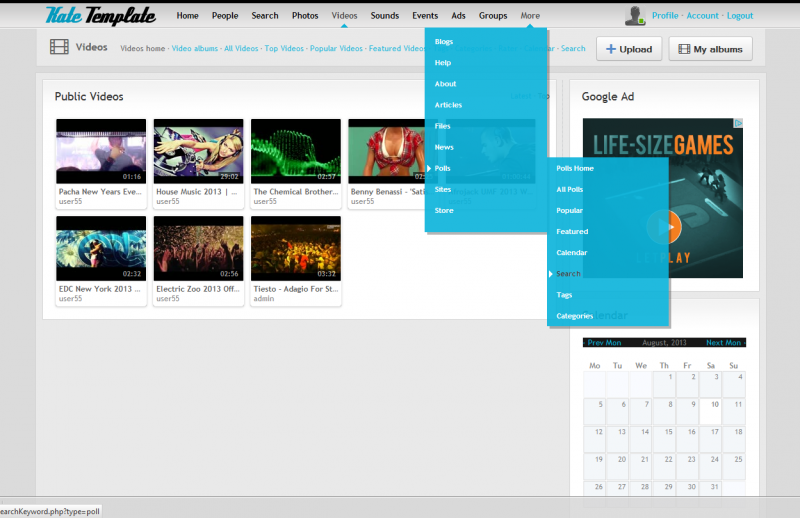
Task: Open the Popular Videos link
Action: click(336, 48)
